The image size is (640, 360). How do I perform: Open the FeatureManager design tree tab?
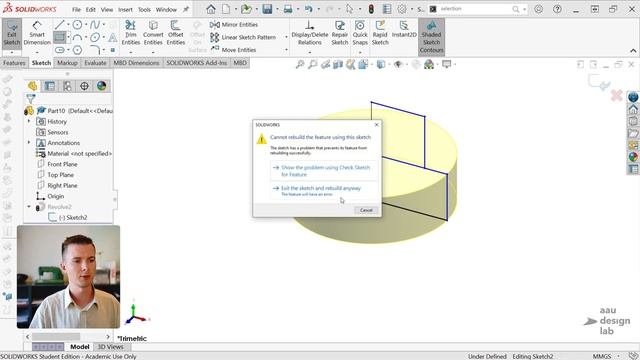[32, 86]
